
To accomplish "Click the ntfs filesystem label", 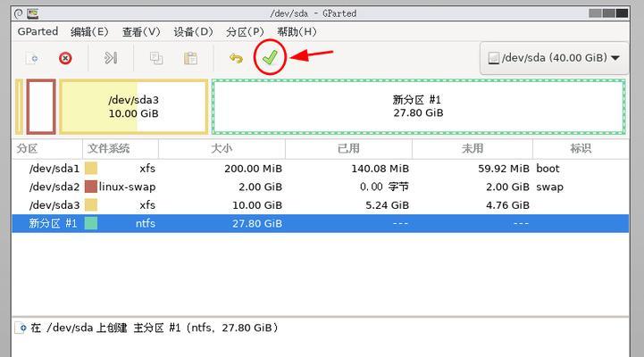I will pyautogui.click(x=146, y=223).
